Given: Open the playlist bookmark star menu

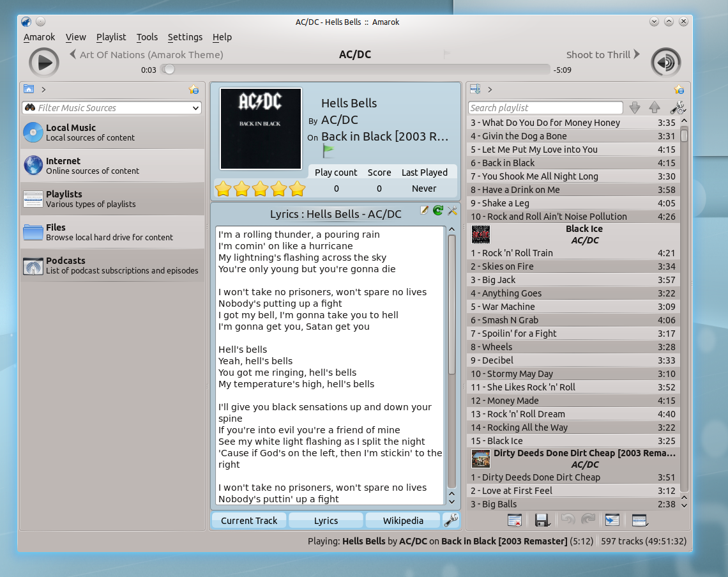Looking at the screenshot, I should click(x=679, y=89).
